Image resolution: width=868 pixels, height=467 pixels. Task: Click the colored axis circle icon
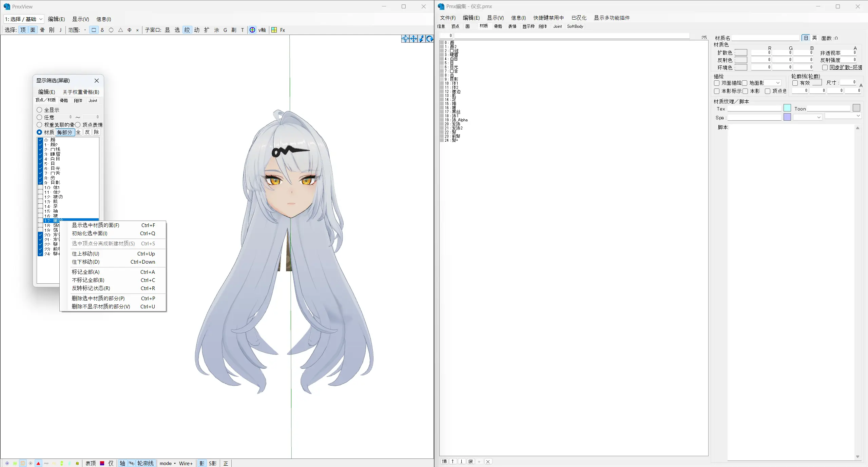click(252, 30)
